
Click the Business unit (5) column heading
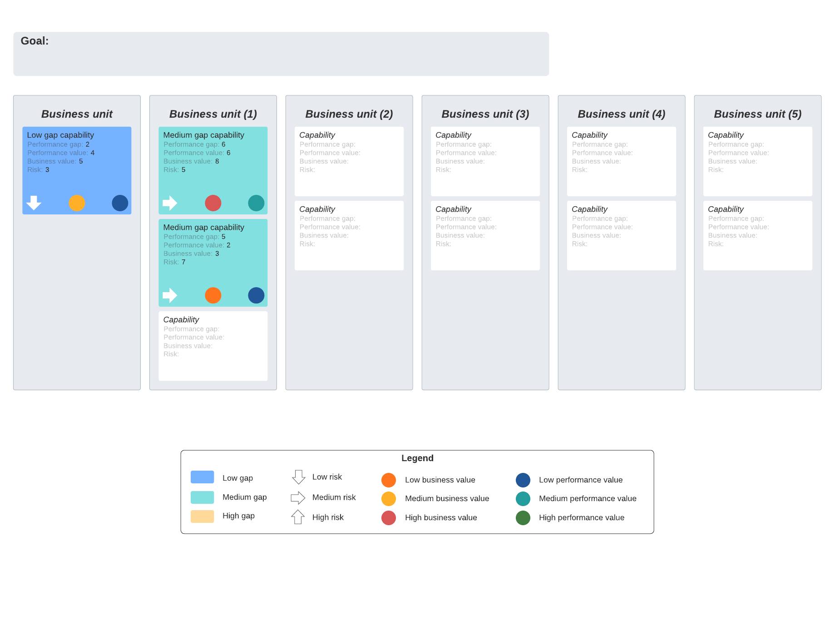(757, 114)
